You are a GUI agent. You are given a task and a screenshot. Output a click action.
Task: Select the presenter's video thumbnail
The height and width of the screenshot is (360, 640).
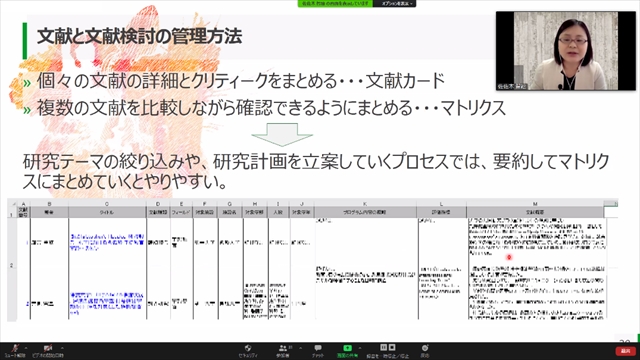[x=566, y=51]
